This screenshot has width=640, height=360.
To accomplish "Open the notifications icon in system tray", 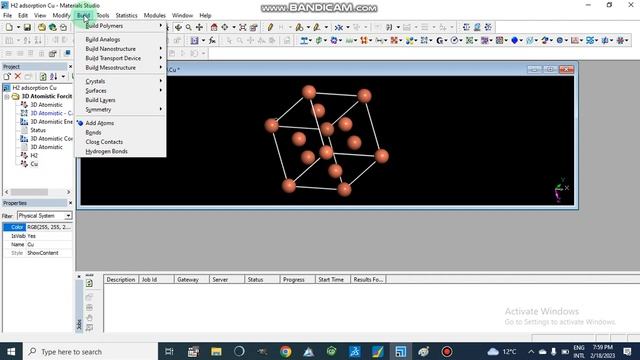I will tap(627, 351).
